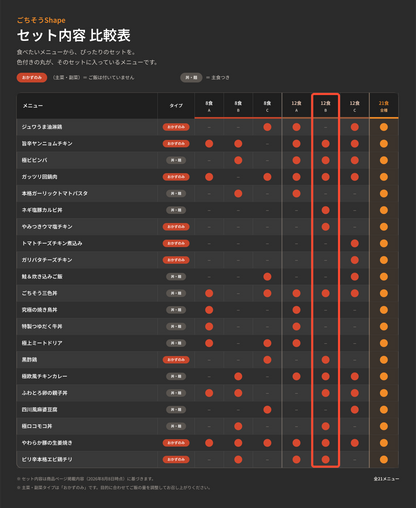416x508 pixels.
Task: Click the 12食 C dot for トマトチーズチキン煮込み
Action: point(355,243)
